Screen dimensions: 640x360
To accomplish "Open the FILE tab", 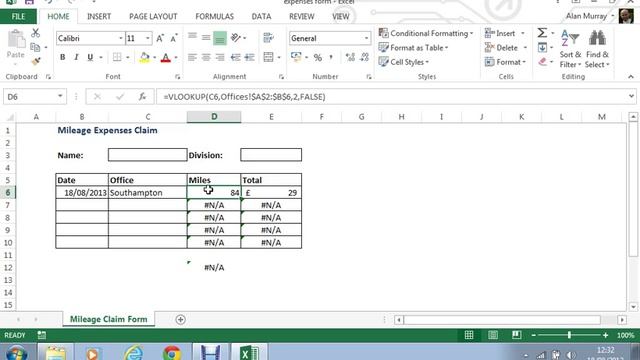I will [x=18, y=16].
